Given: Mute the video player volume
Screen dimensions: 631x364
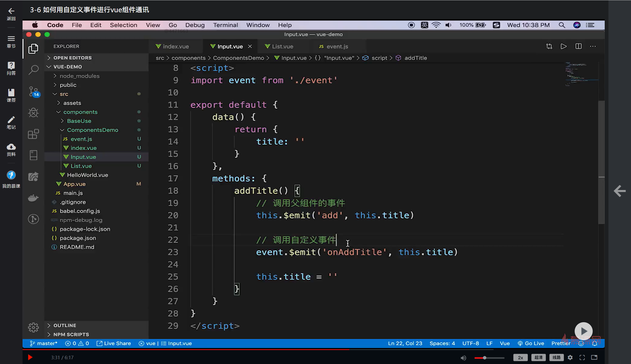Looking at the screenshot, I should coord(463,358).
